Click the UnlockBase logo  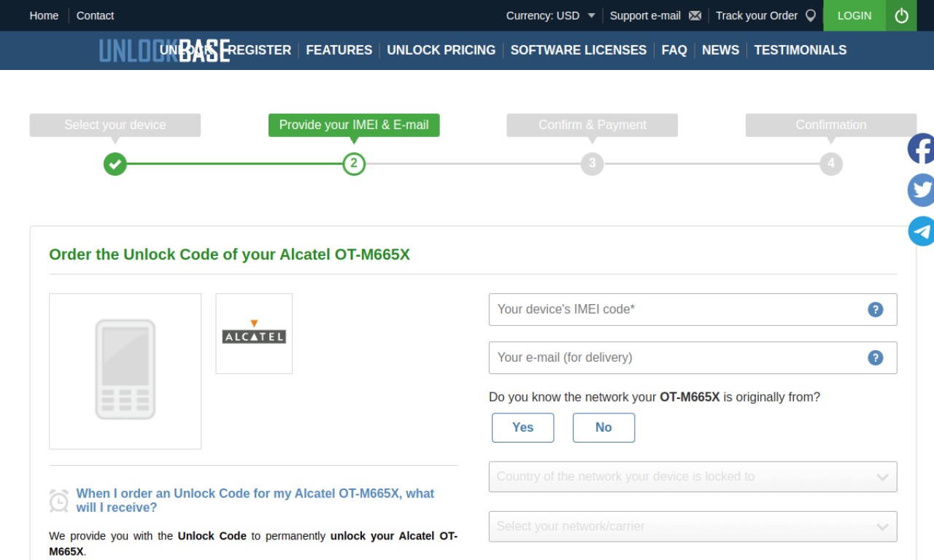pos(164,50)
